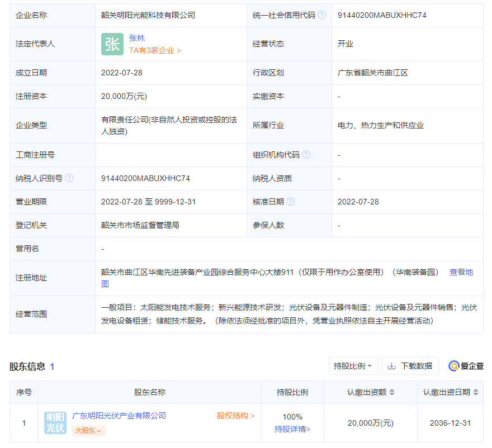The image size is (492, 448).
Task: Select contribution date 2036-12-31
Action: (x=450, y=423)
